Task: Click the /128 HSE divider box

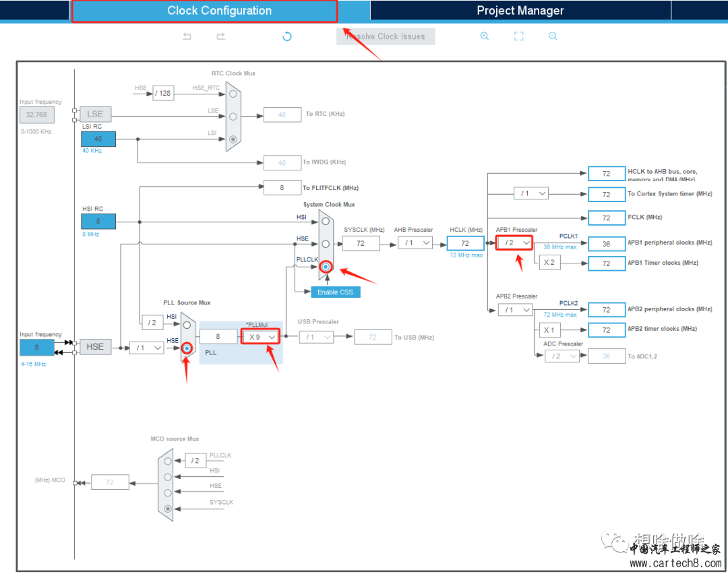Action: [163, 93]
